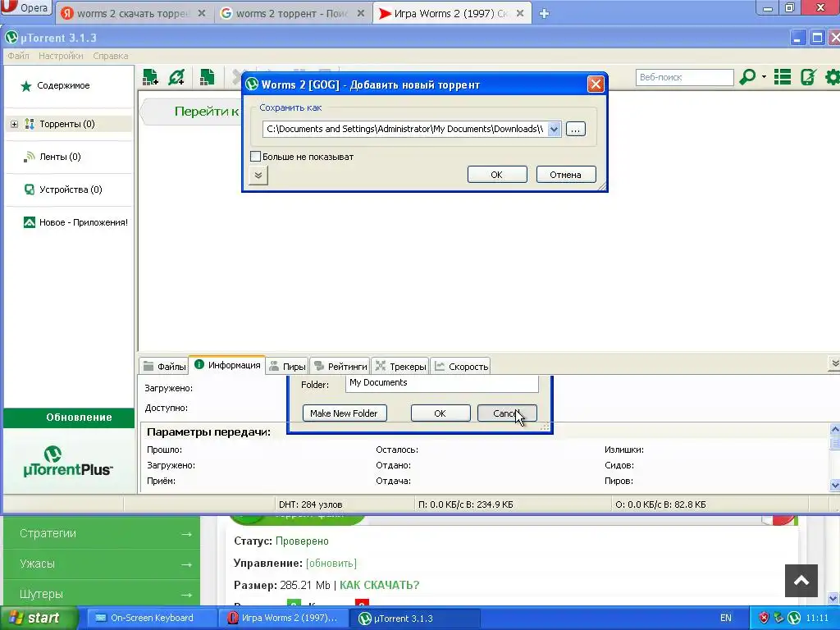Screen dimensions: 840x630
Task: Open the save path dropdown arrow
Action: pyautogui.click(x=555, y=129)
